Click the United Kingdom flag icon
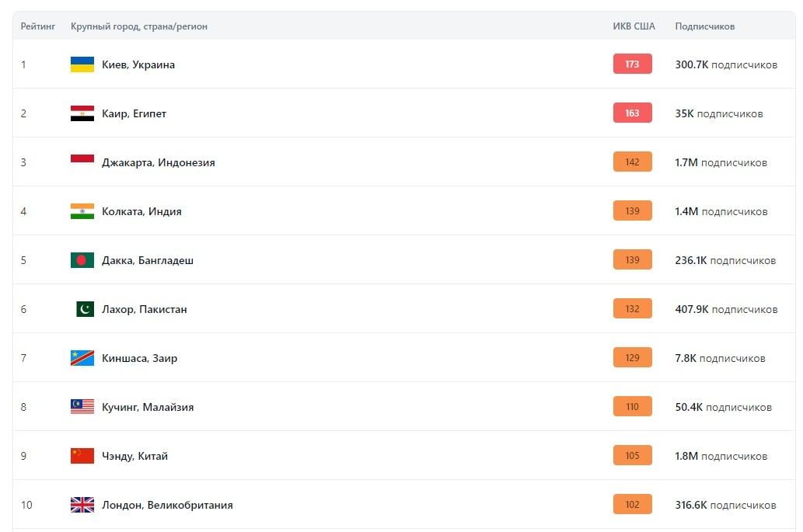This screenshot has height=532, width=803. coord(82,505)
